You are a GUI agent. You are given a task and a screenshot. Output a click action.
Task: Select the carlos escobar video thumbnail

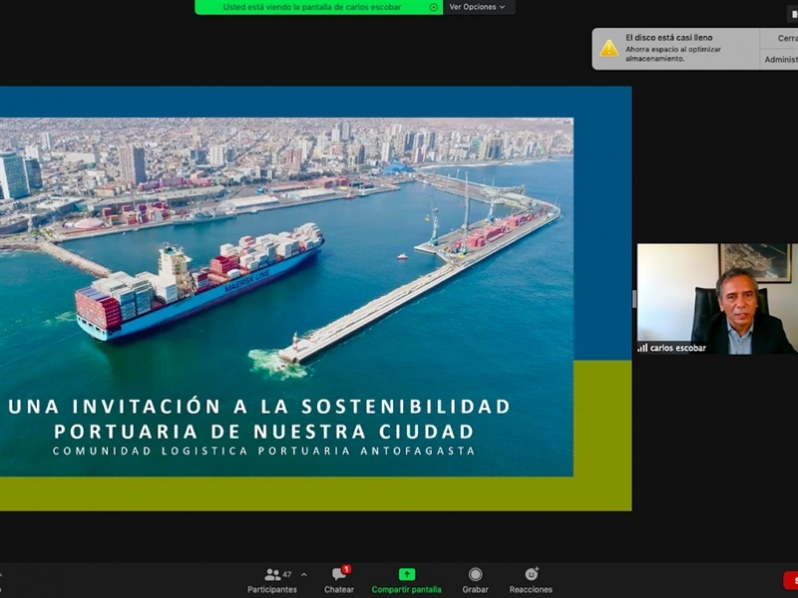[717, 297]
